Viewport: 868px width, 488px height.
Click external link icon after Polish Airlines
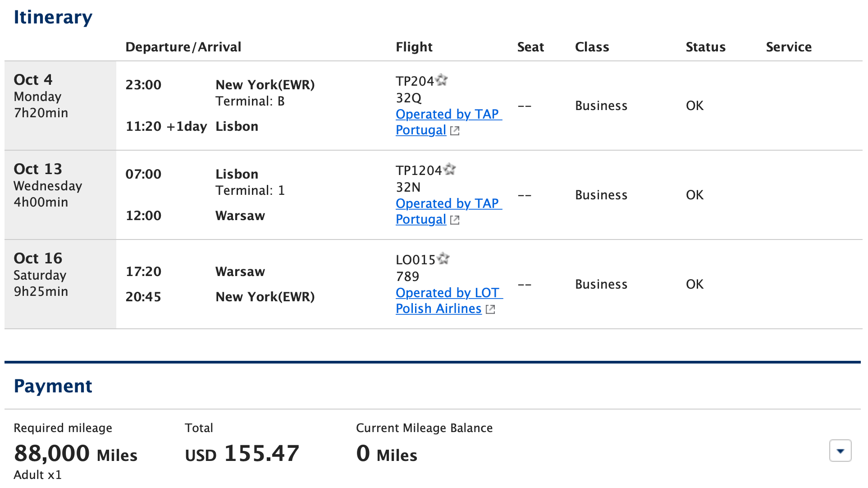point(490,309)
